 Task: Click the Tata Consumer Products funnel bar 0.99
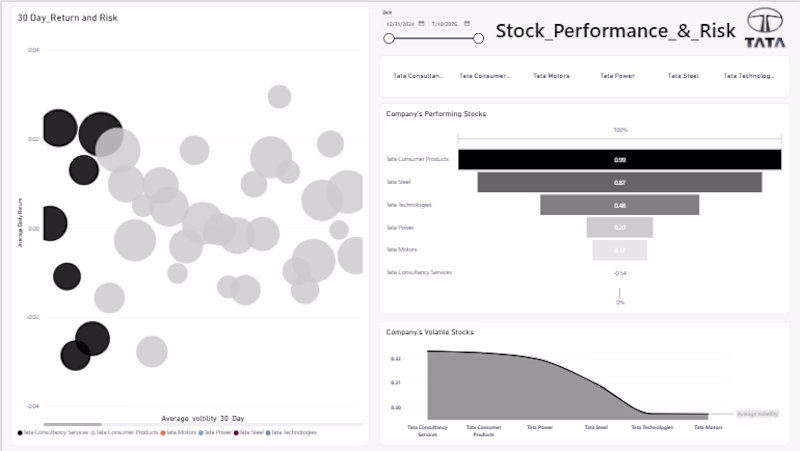(x=619, y=160)
